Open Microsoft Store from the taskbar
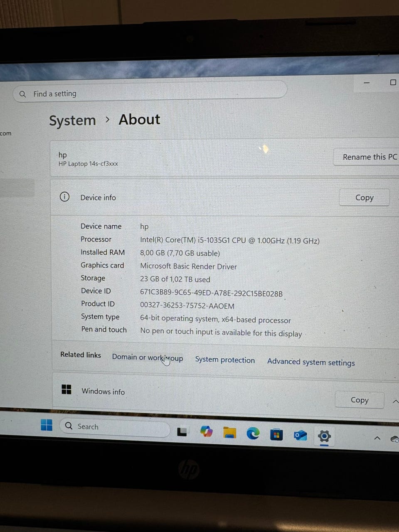The width and height of the screenshot is (399, 532). click(x=276, y=435)
